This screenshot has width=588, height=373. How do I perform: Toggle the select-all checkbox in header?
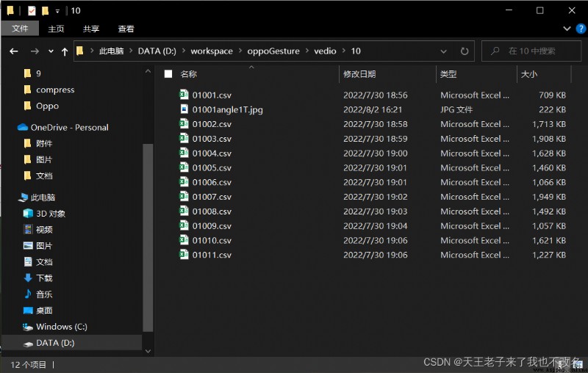(168, 73)
